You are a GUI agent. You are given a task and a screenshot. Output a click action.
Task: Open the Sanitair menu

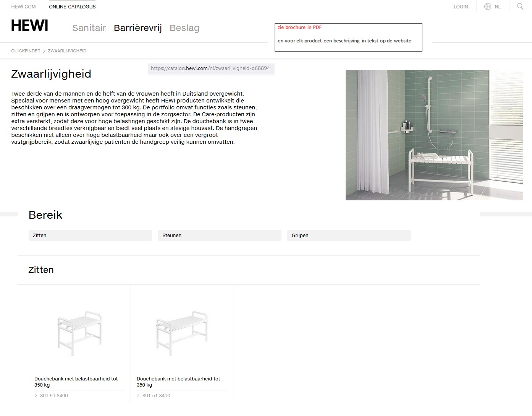click(x=89, y=28)
